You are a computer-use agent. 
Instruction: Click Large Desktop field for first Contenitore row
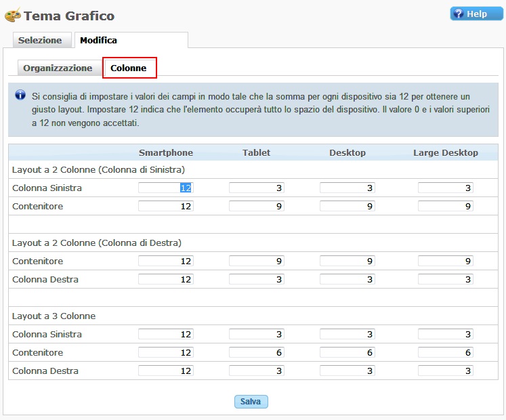point(445,206)
